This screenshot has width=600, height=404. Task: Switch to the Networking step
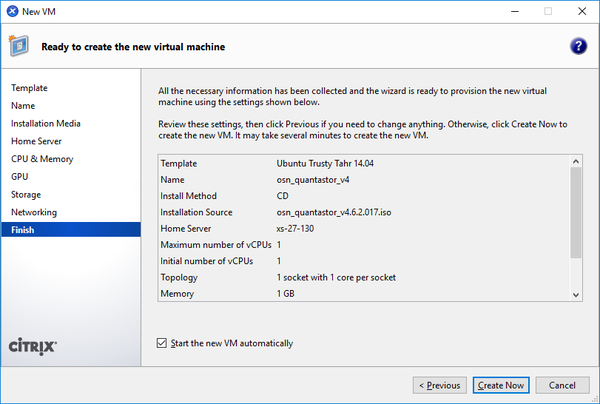(34, 212)
